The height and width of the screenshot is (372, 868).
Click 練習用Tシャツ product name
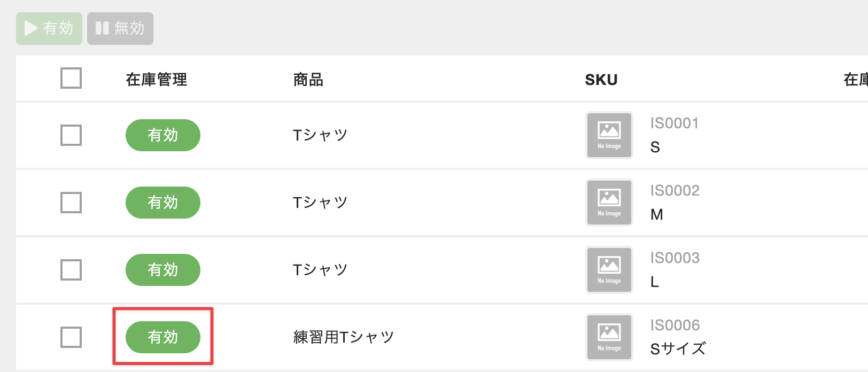pyautogui.click(x=344, y=337)
